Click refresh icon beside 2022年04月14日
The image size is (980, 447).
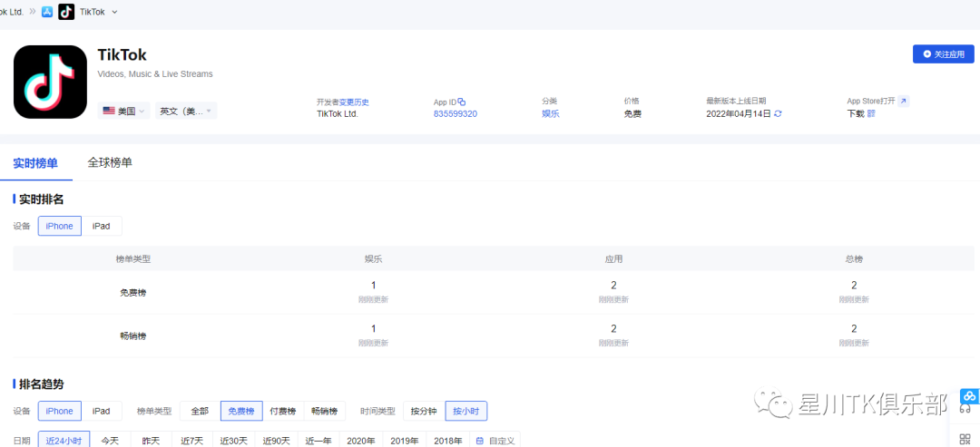[778, 113]
